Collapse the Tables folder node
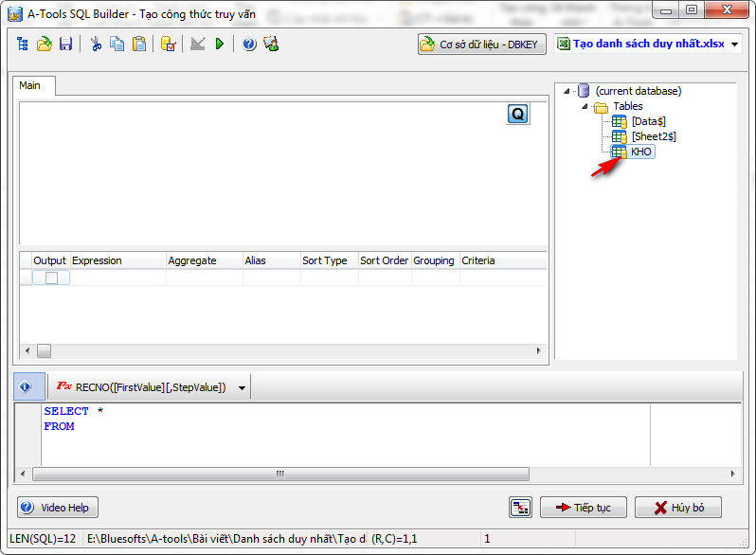Image resolution: width=756 pixels, height=555 pixels. [x=585, y=107]
